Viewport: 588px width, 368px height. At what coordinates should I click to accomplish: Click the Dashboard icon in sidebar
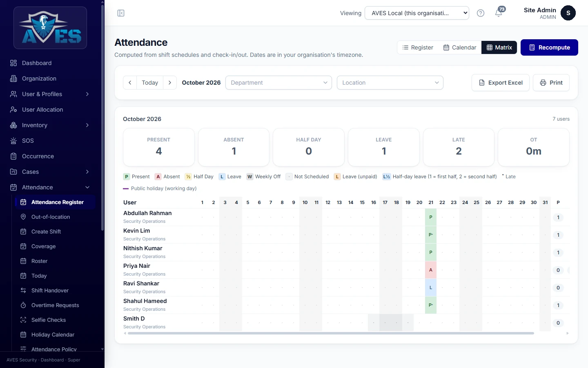(13, 63)
